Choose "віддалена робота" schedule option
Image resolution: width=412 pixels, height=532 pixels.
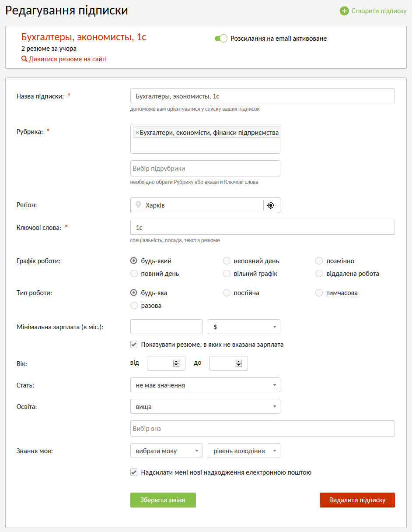pyautogui.click(x=319, y=274)
